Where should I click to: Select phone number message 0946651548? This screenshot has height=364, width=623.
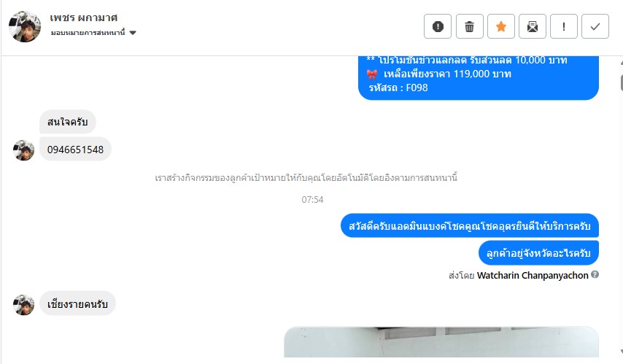[x=75, y=150]
